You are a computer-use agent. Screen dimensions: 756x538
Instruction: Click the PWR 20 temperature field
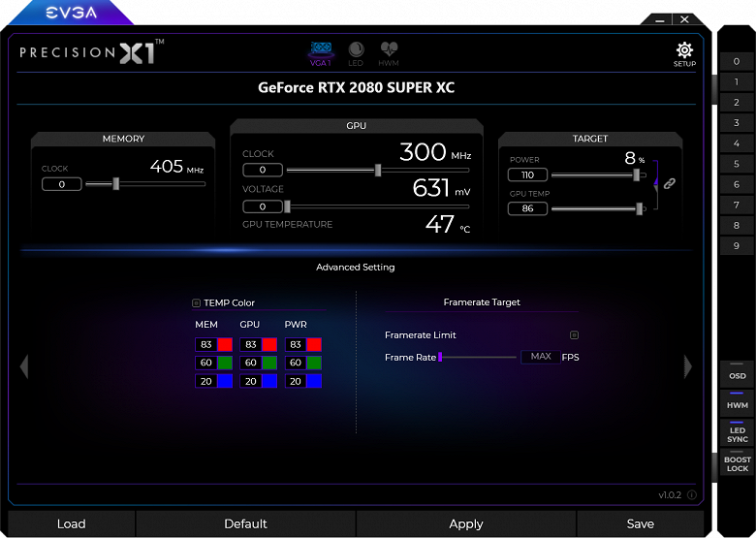coord(296,381)
